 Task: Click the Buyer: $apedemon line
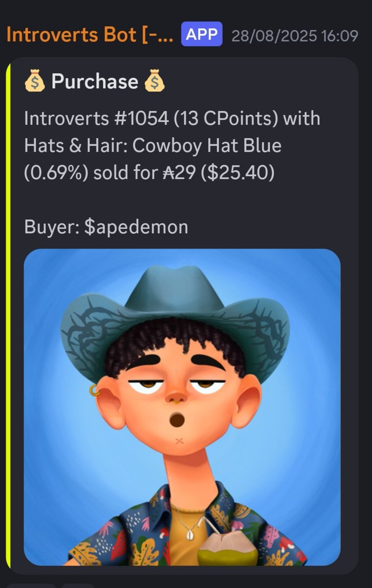tap(106, 227)
